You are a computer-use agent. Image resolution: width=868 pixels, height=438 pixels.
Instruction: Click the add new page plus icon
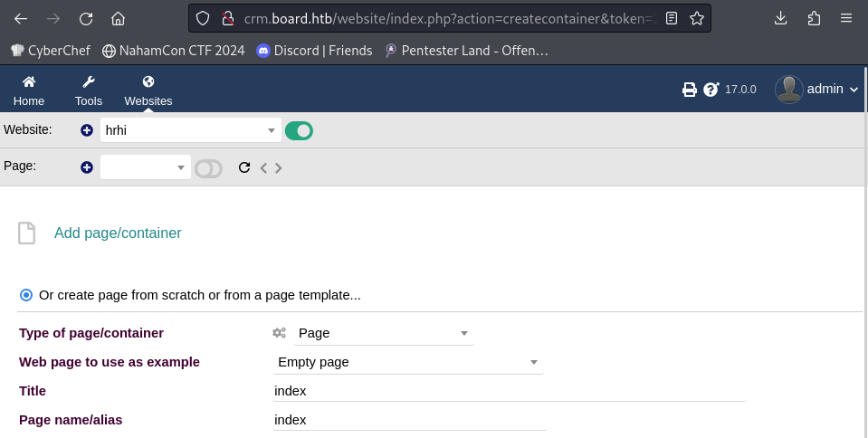[x=86, y=167]
